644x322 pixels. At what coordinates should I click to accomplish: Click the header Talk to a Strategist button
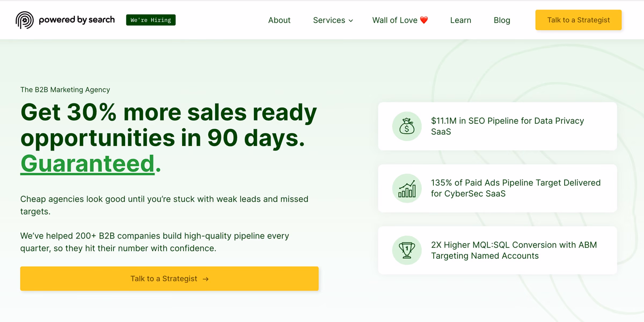579,20
